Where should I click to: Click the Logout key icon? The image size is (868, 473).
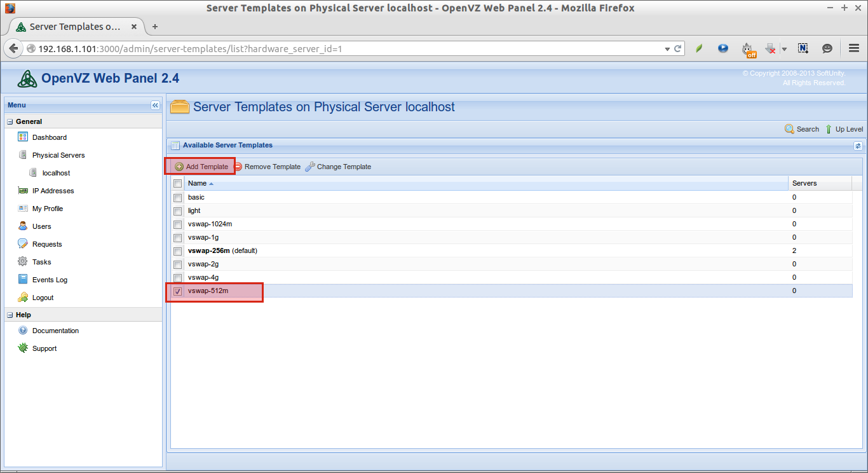tap(23, 297)
